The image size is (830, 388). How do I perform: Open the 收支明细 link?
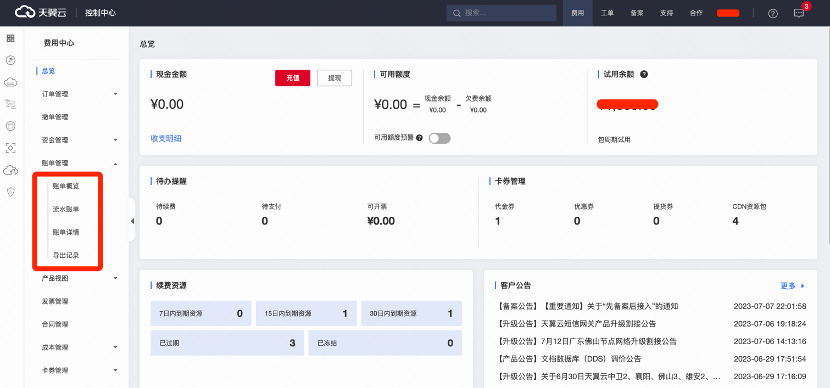tap(166, 138)
